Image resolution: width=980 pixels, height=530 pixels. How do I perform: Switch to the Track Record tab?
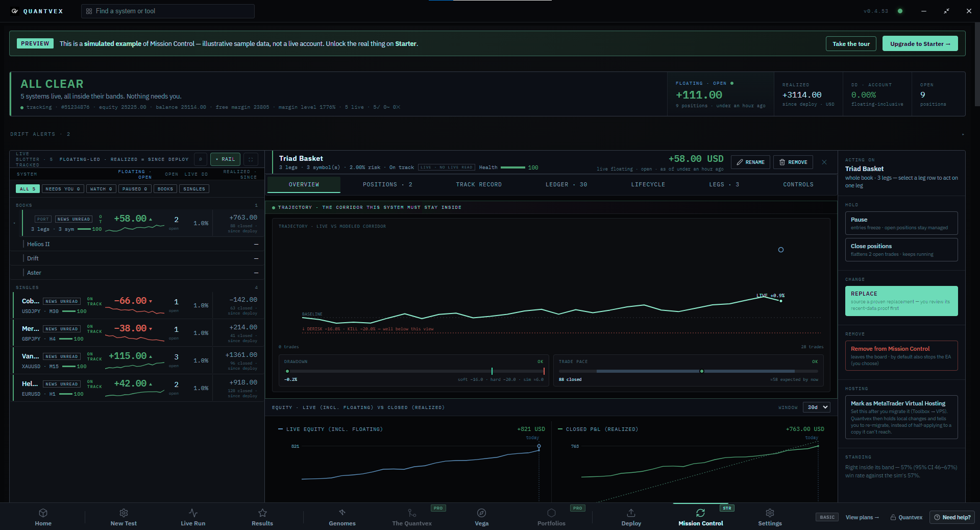click(479, 185)
